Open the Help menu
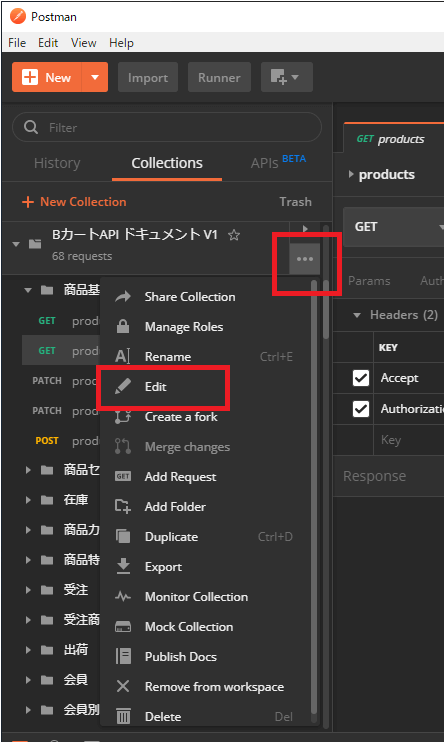444x742 pixels. pyautogui.click(x=121, y=43)
